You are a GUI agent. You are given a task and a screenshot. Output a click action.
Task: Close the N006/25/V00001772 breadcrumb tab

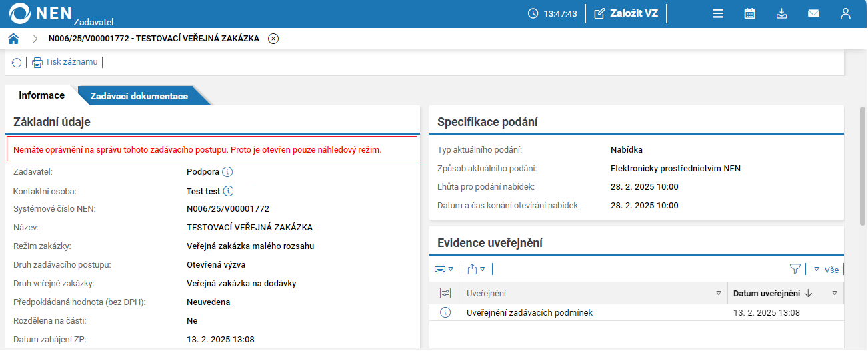(x=273, y=39)
